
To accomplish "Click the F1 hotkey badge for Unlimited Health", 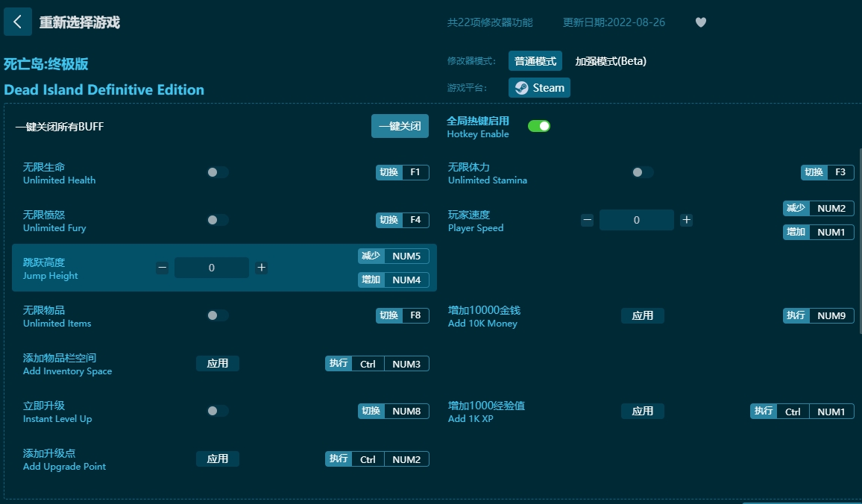I will [415, 171].
